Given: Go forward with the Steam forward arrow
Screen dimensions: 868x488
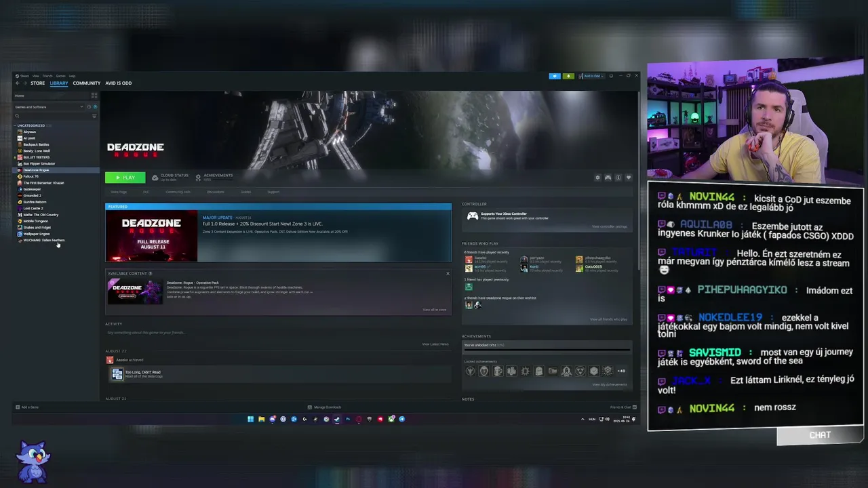Looking at the screenshot, I should 25,83.
